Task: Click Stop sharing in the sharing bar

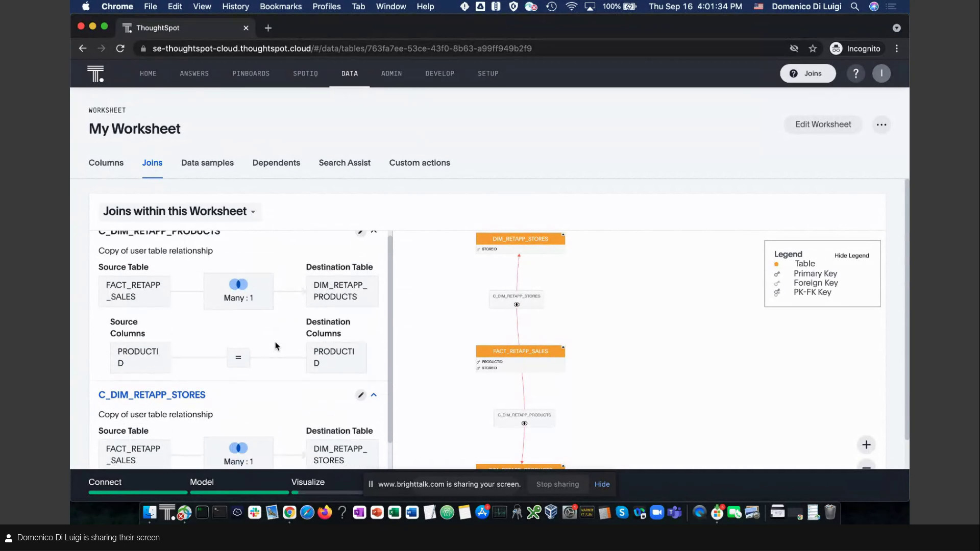Action: click(x=557, y=484)
